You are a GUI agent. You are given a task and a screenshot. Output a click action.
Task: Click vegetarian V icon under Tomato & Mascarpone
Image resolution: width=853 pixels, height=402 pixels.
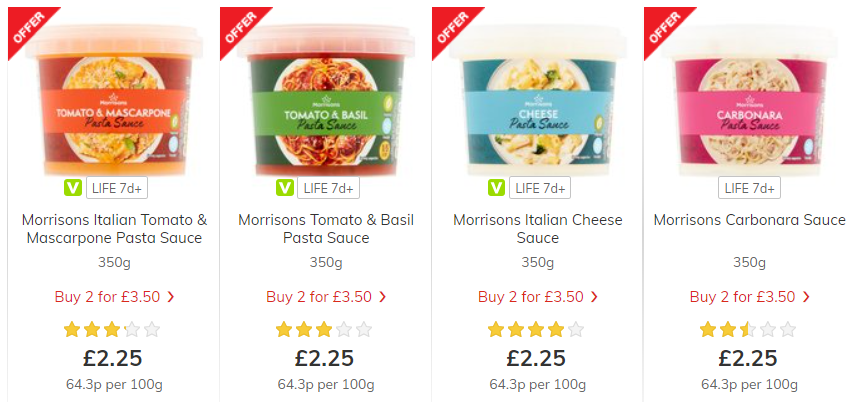pyautogui.click(x=72, y=188)
